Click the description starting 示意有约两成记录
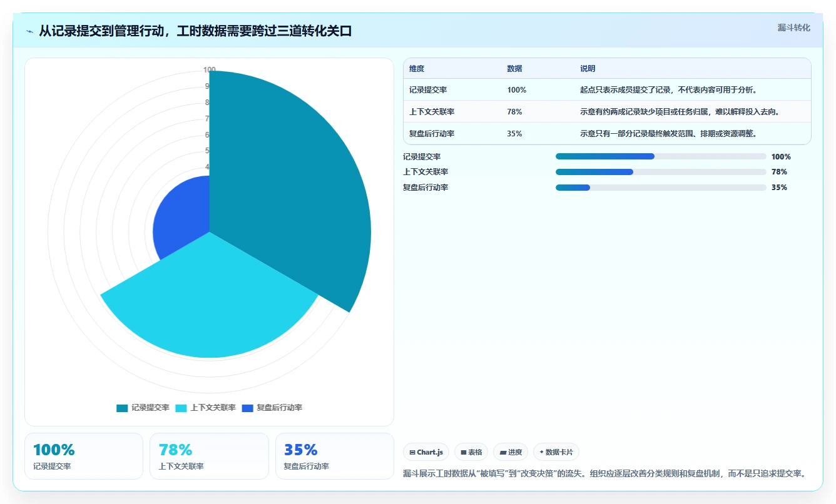Image resolution: width=836 pixels, height=504 pixels. click(680, 112)
